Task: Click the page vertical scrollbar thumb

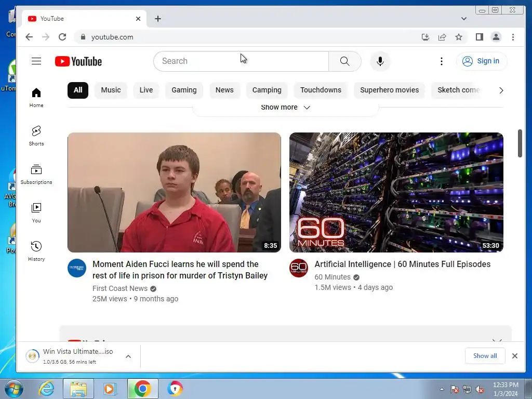Action: [x=520, y=143]
